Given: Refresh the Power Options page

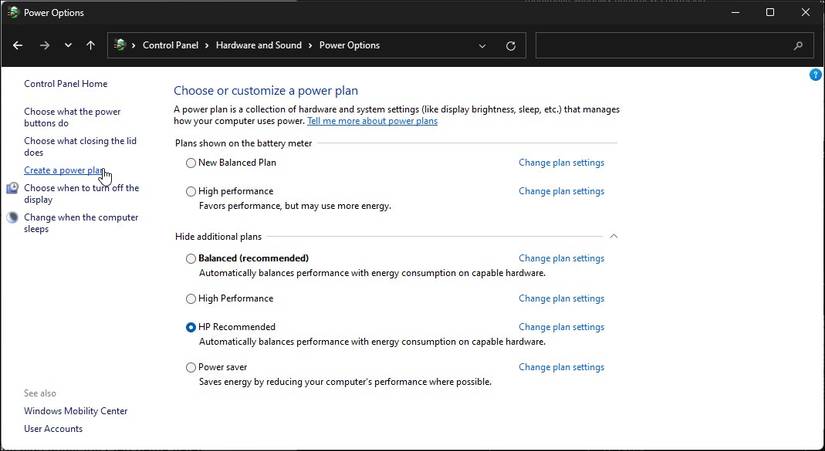Looking at the screenshot, I should (511, 45).
